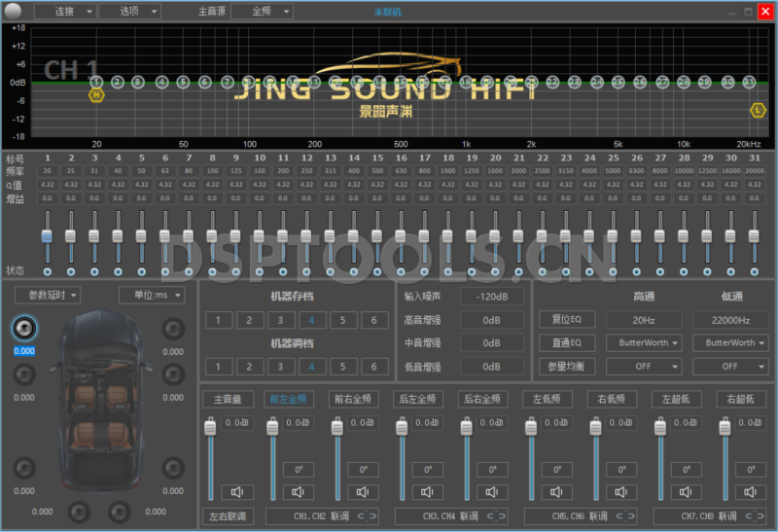This screenshot has height=532, width=778.
Task: Select 机器调档 preset 5
Action: pos(343,367)
